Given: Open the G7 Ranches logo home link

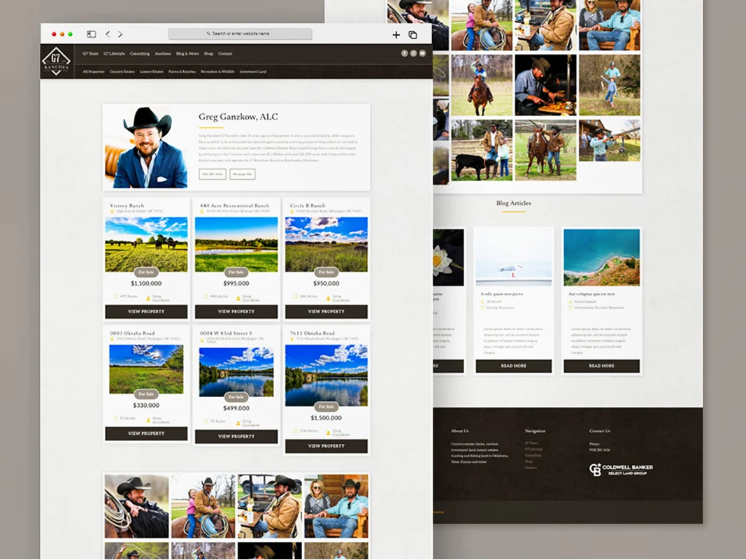Looking at the screenshot, I should 56,61.
